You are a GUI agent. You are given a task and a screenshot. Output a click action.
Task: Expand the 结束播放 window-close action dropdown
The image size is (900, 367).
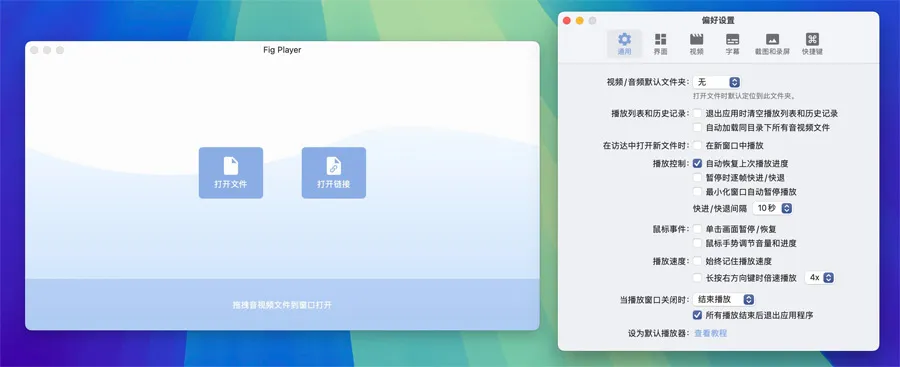pyautogui.click(x=724, y=300)
